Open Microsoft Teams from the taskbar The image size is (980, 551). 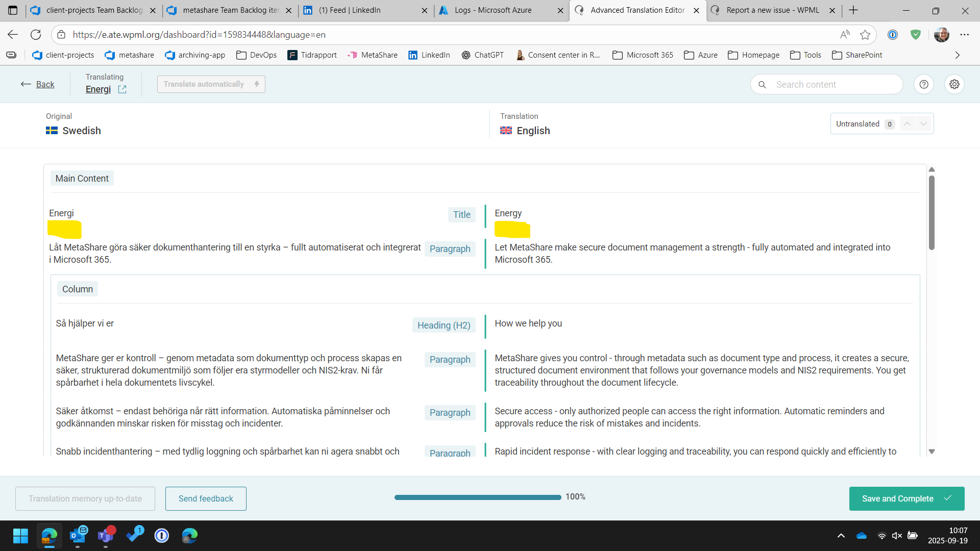point(106,536)
